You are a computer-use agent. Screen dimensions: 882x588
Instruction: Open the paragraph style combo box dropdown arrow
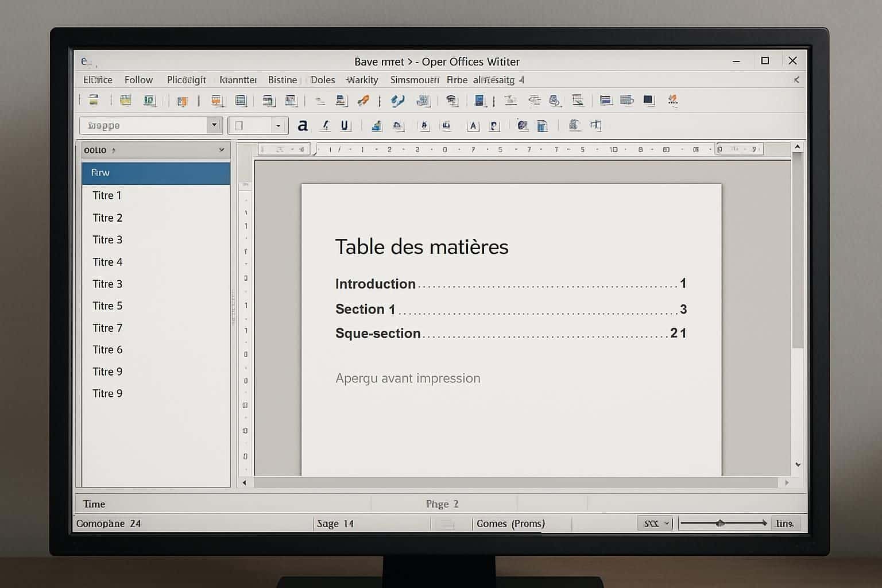click(214, 125)
